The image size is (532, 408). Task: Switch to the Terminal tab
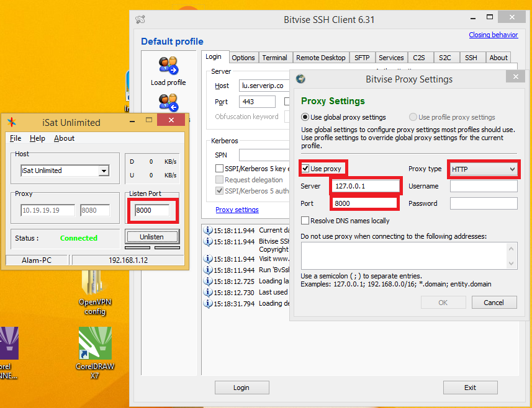[274, 58]
